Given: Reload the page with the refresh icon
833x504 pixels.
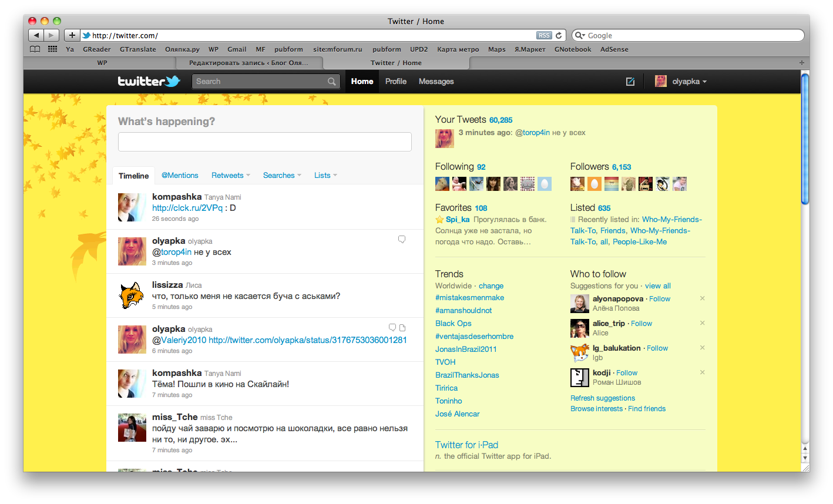Looking at the screenshot, I should pos(559,35).
